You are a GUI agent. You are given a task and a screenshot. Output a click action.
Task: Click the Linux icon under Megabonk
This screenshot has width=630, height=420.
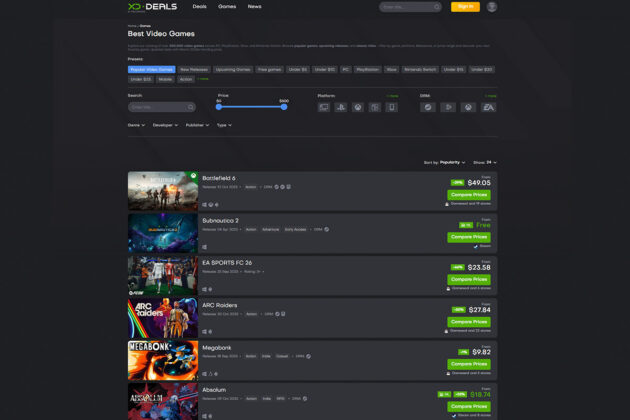point(210,374)
